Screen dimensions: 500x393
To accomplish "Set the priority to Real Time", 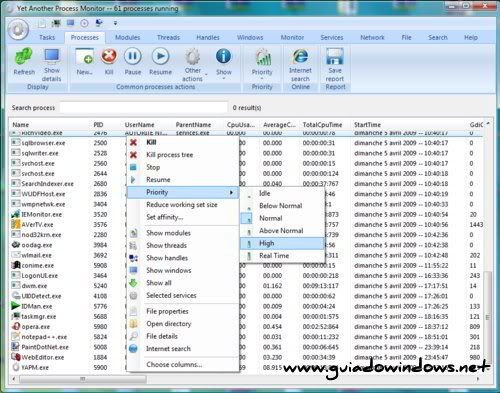I will [x=282, y=256].
